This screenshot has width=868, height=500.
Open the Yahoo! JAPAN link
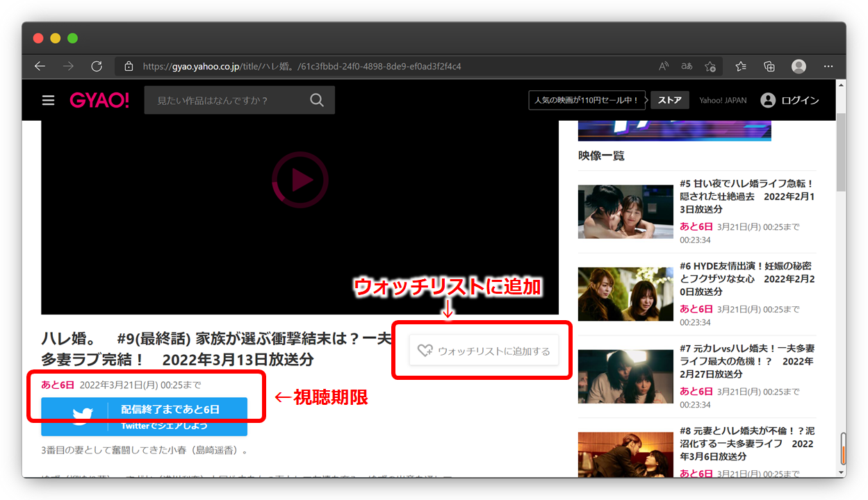(x=723, y=100)
